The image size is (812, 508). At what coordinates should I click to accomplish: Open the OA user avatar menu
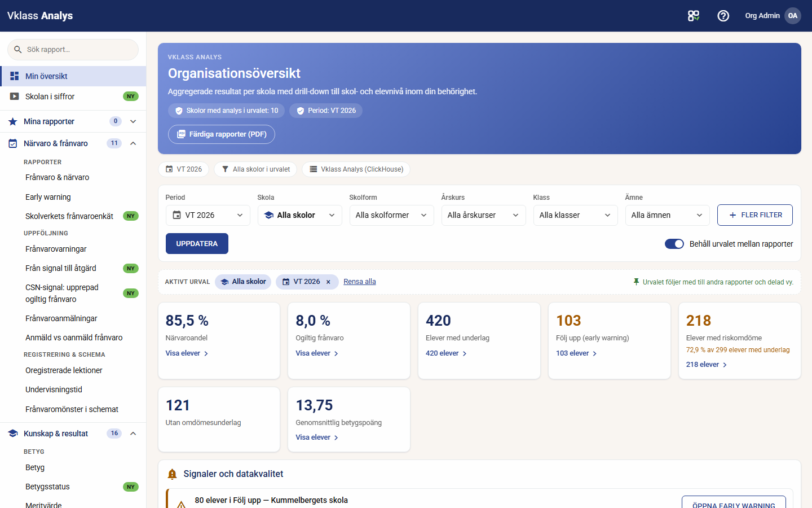point(793,16)
